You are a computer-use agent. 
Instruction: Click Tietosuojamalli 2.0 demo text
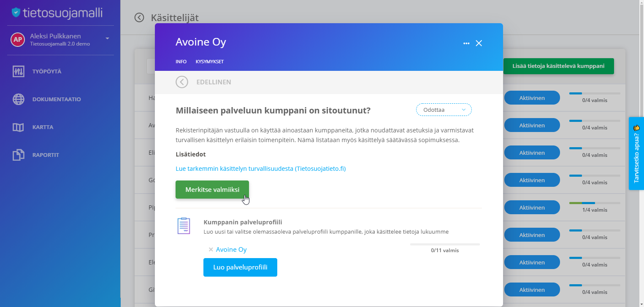click(x=60, y=44)
